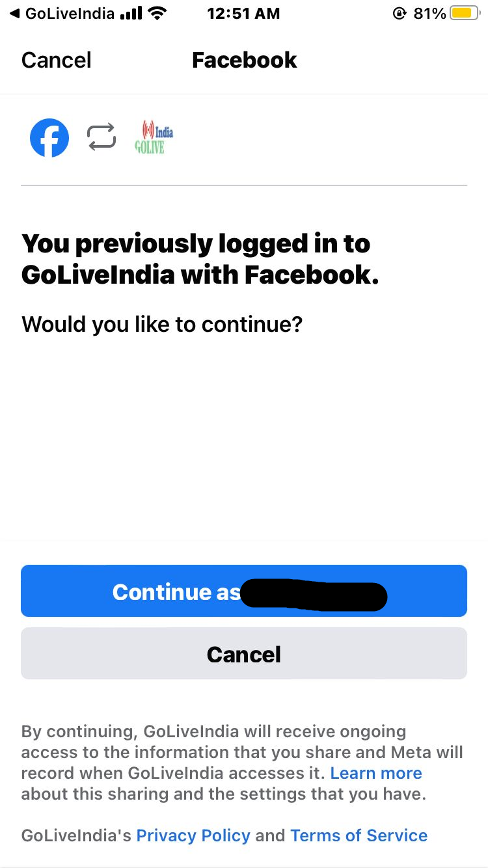Tap the cellular signal bars icon

point(131,13)
